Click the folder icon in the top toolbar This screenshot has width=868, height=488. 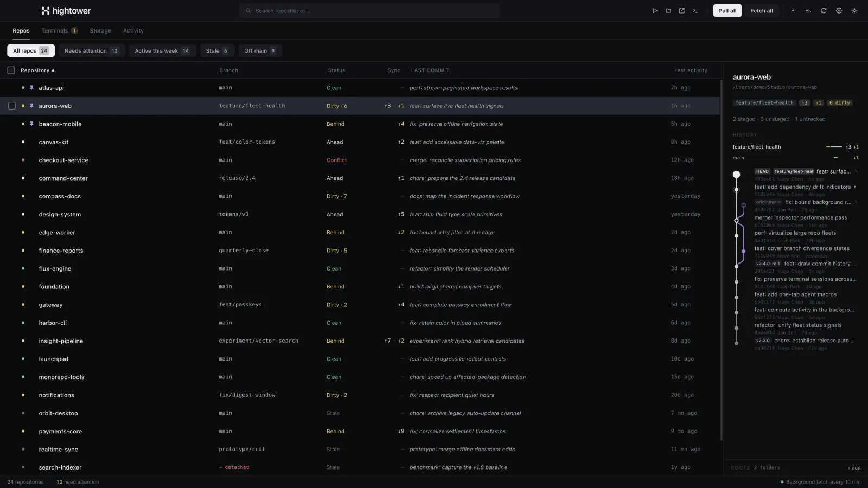(x=668, y=11)
